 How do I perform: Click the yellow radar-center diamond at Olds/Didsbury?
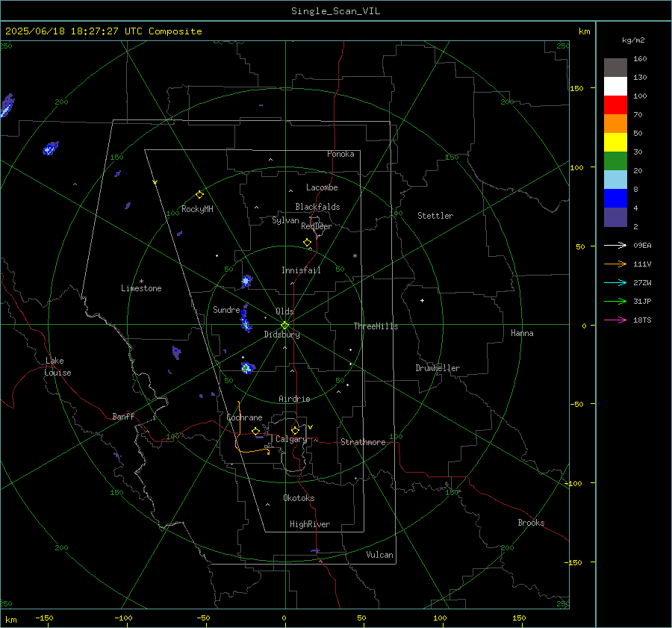coord(284,326)
